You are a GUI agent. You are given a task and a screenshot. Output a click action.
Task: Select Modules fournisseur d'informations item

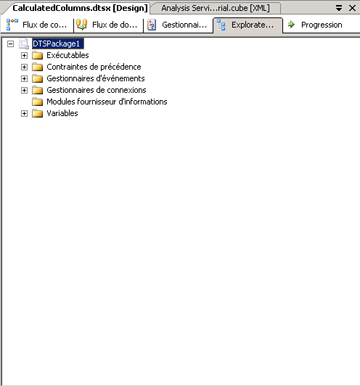click(x=107, y=102)
